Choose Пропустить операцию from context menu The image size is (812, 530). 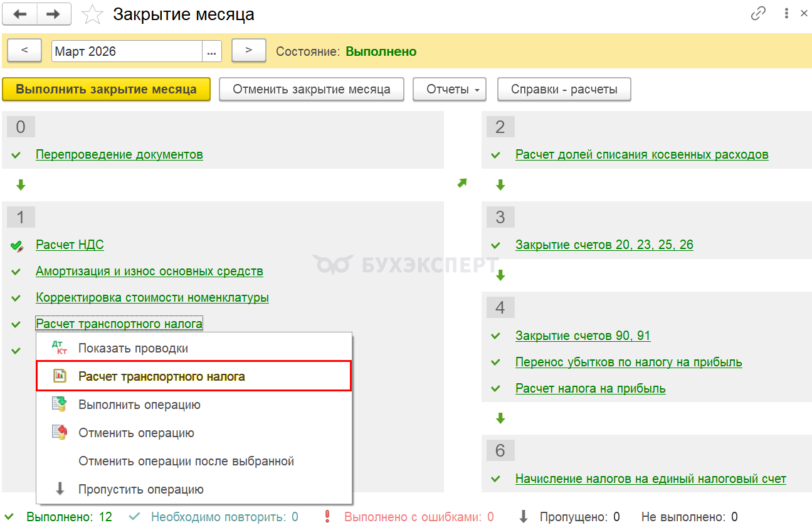coord(194,489)
